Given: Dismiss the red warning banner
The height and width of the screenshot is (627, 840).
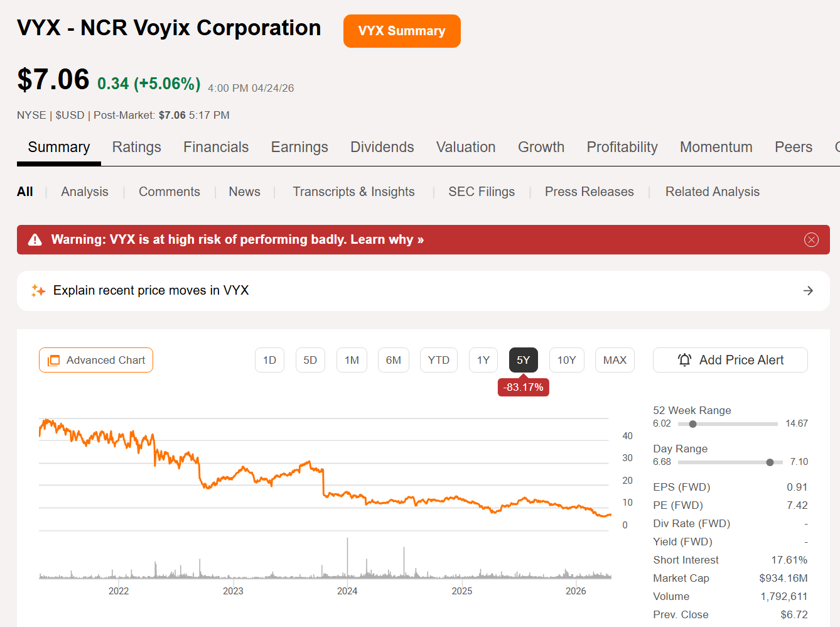Looking at the screenshot, I should [x=811, y=239].
